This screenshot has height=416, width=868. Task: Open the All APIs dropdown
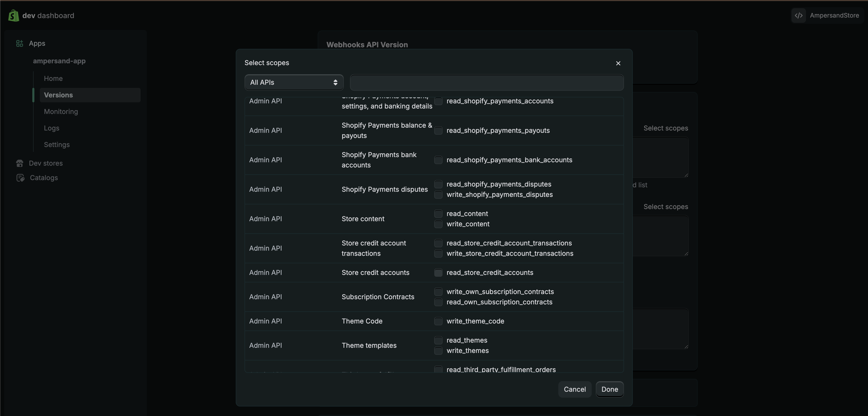tap(293, 82)
